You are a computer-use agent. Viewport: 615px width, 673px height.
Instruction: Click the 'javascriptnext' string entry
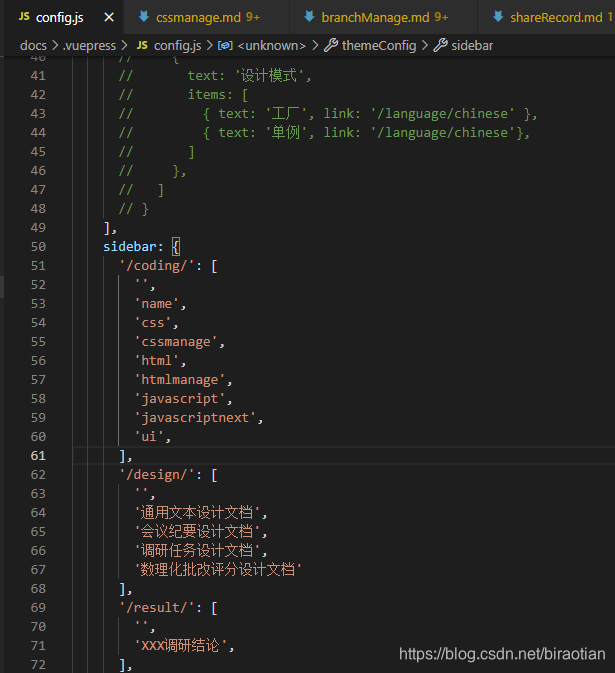[x=195, y=418]
